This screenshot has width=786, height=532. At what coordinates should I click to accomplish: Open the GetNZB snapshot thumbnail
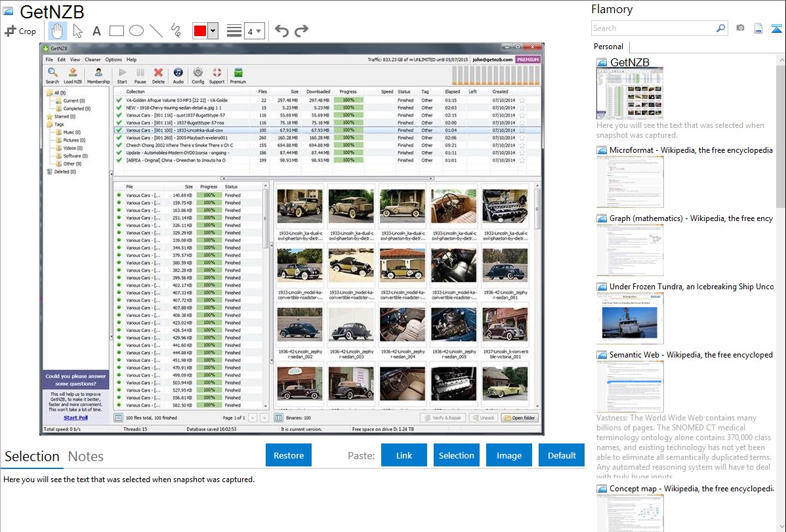630,93
